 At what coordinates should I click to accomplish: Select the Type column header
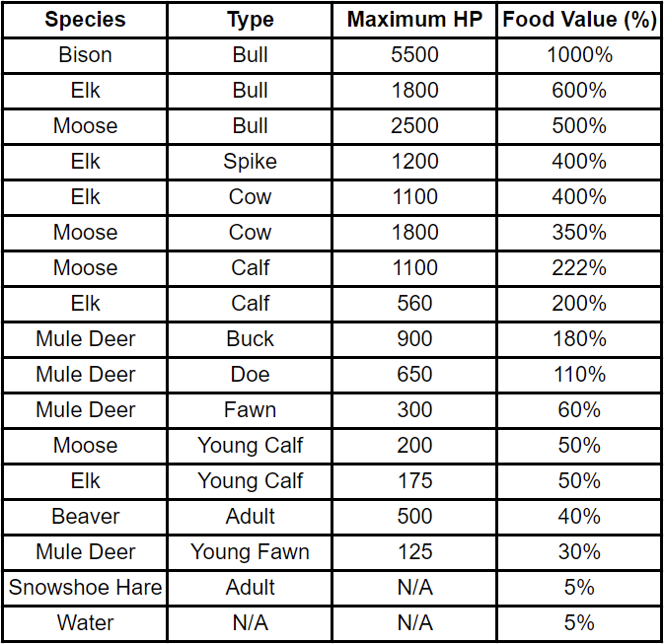[x=250, y=20]
